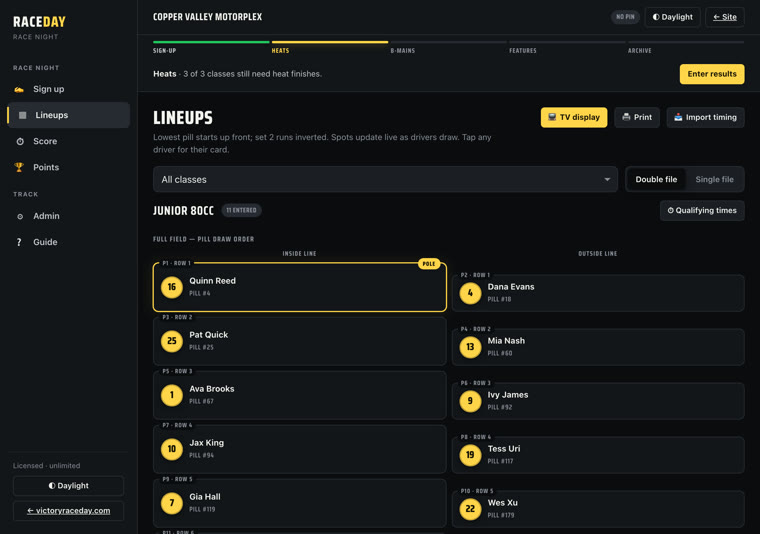The image size is (760, 534).
Task: Click the Enter results button
Action: [x=712, y=74]
